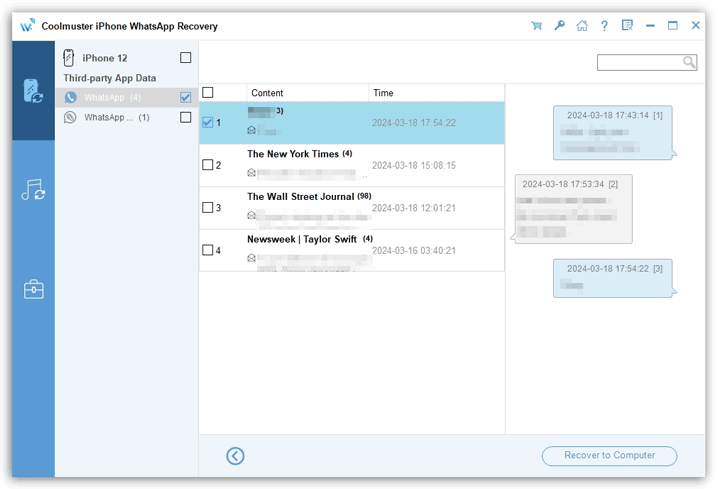Check the Newsweek | Taylor Swift checkbox

pyautogui.click(x=207, y=250)
